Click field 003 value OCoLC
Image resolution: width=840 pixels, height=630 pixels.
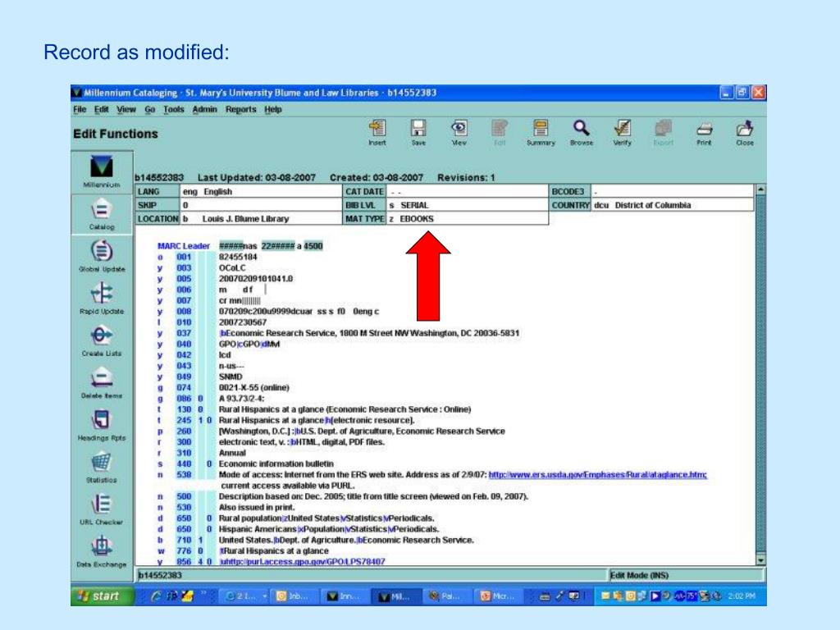click(x=232, y=268)
